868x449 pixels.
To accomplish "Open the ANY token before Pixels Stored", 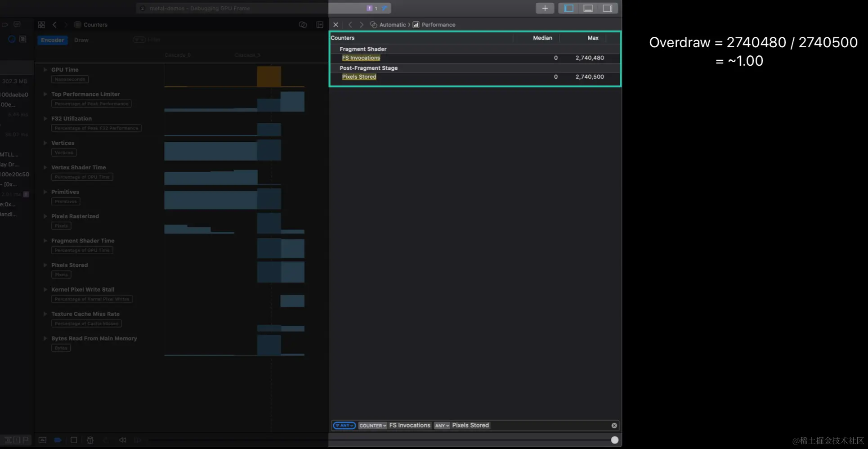I will pyautogui.click(x=442, y=425).
